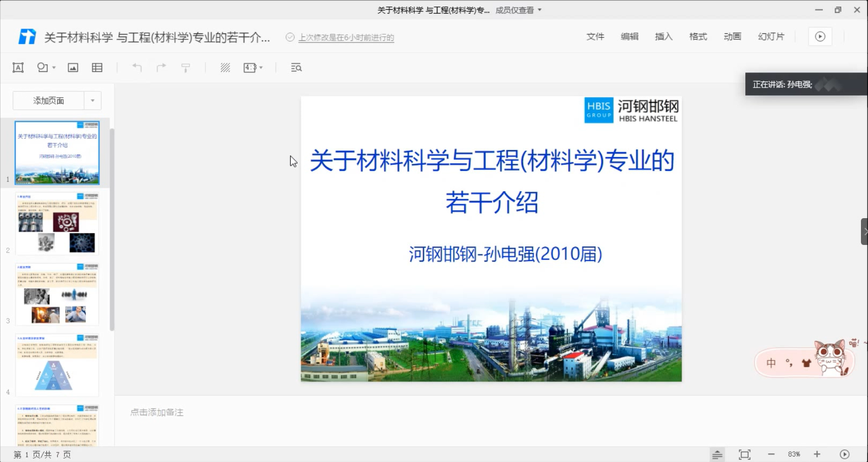The image size is (868, 462).
Task: Select slide 2 thumbnail
Action: (57, 224)
